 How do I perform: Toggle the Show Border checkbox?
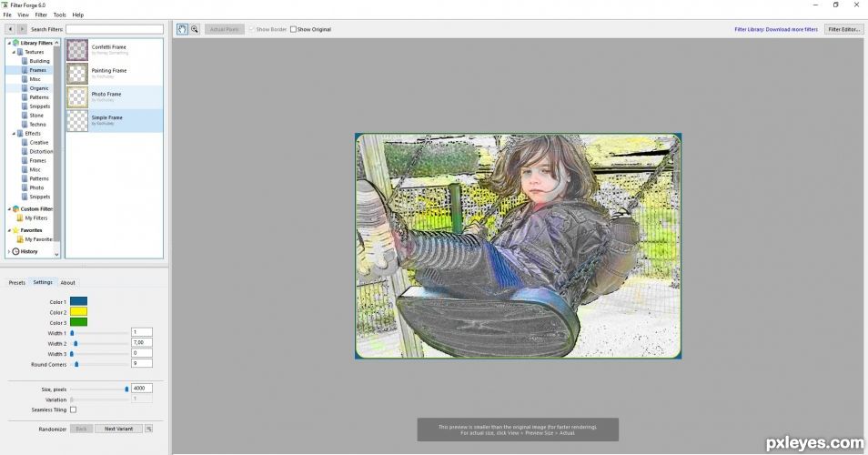[x=252, y=29]
